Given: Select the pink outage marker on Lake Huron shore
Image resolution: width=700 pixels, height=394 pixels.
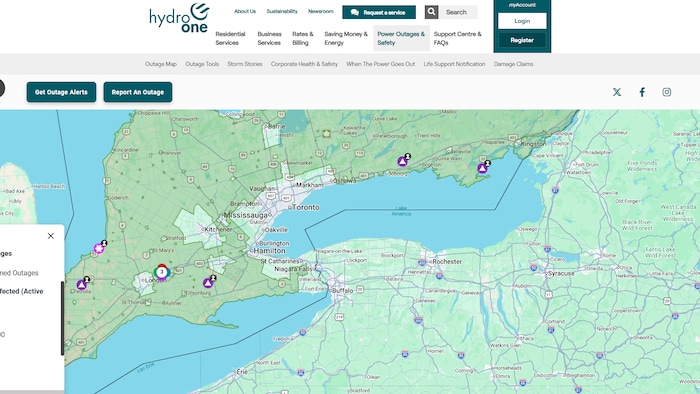Looking at the screenshot, I should (x=99, y=248).
